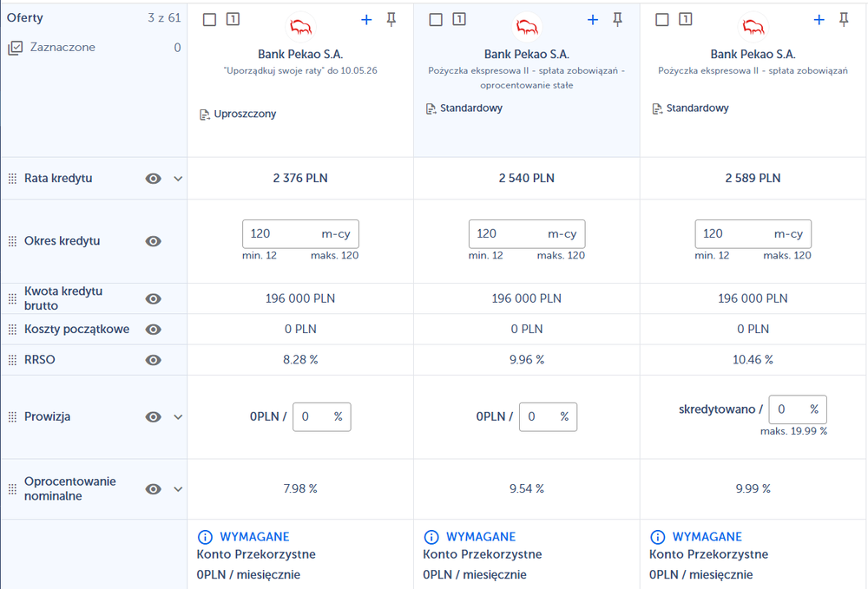The width and height of the screenshot is (868, 589).
Task: Check the box for the 2 589 PLN offer
Action: click(x=662, y=20)
